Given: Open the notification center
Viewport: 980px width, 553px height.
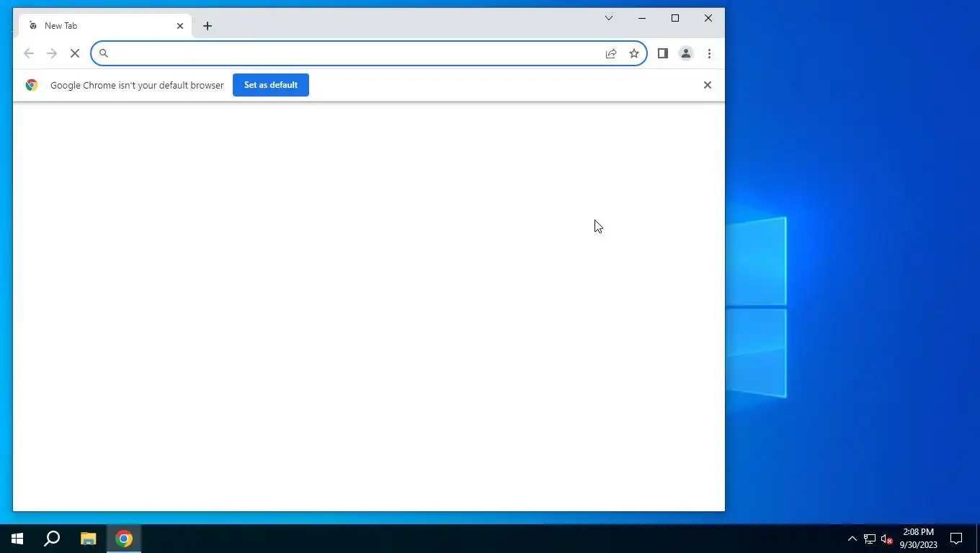Looking at the screenshot, I should pyautogui.click(x=956, y=539).
